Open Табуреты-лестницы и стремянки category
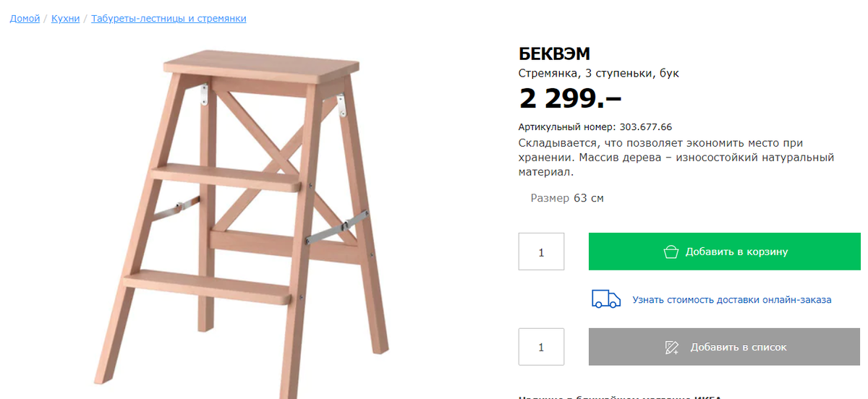 click(x=169, y=18)
